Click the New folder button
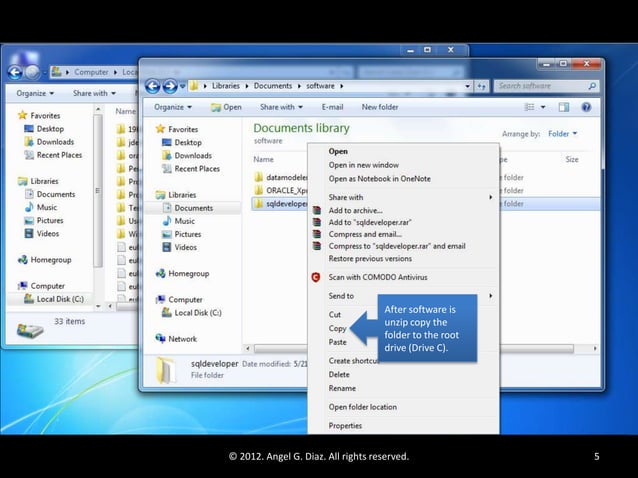638x478 pixels. pos(380,107)
